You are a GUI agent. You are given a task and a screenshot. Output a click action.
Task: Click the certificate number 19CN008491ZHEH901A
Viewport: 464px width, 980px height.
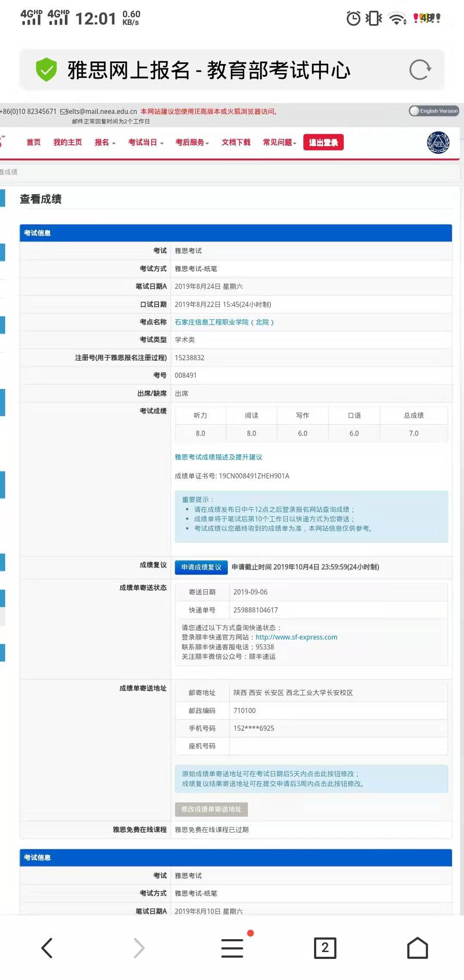coord(254,476)
